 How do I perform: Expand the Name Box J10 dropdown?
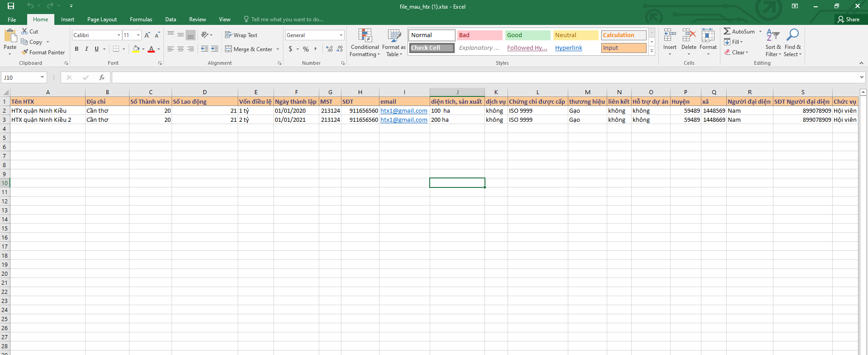(42, 77)
